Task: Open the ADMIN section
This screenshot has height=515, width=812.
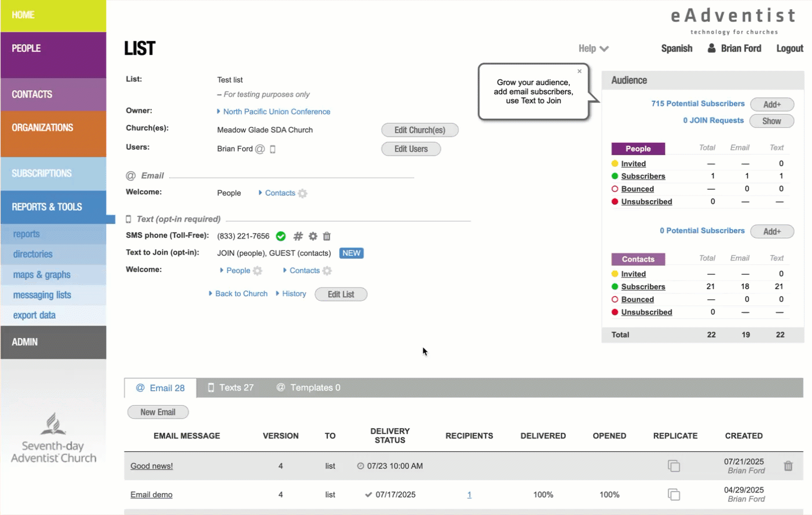Action: pyautogui.click(x=53, y=343)
